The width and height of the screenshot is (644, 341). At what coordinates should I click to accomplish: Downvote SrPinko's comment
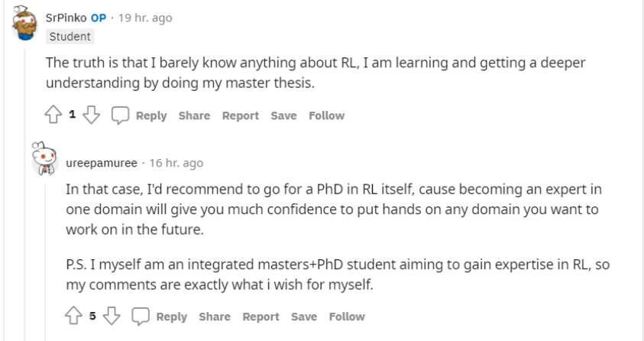point(91,115)
